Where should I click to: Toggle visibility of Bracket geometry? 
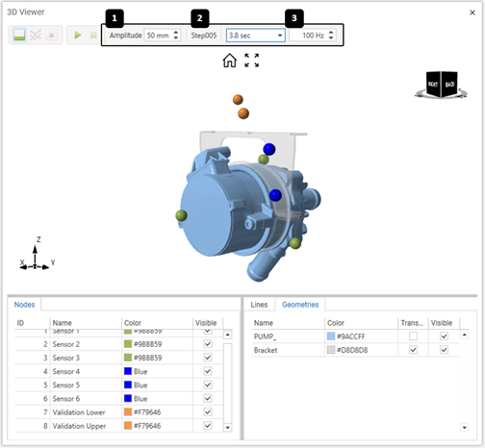coord(444,350)
